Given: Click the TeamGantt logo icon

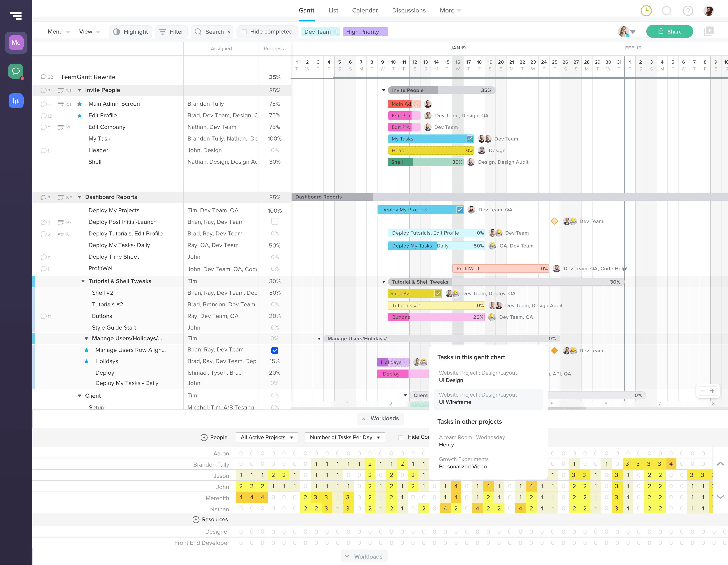Looking at the screenshot, I should click(16, 15).
